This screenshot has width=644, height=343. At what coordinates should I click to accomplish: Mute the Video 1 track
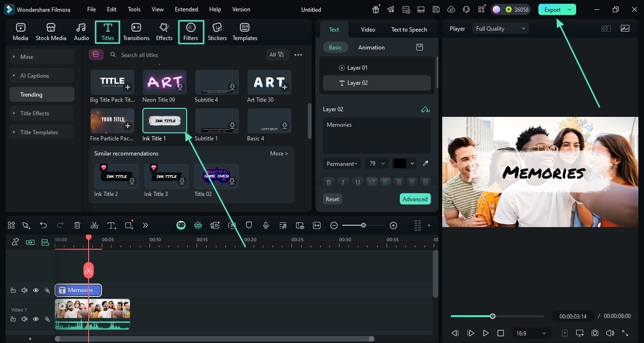24,319
